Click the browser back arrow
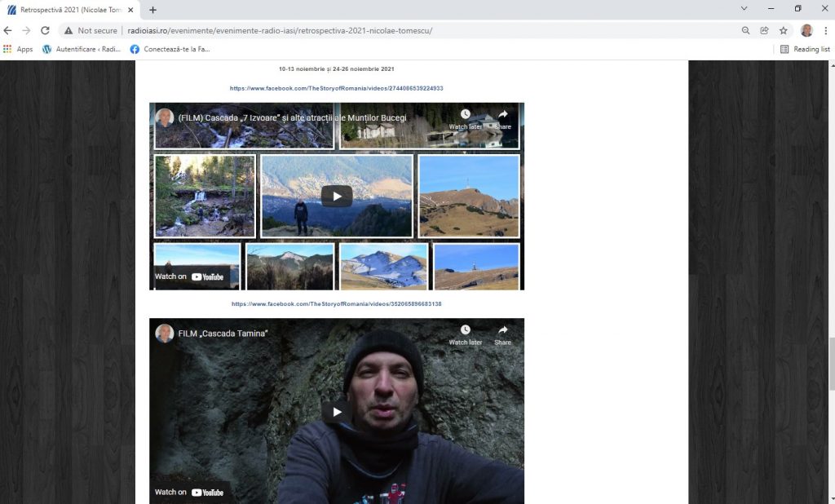The width and height of the screenshot is (835, 504). tap(8, 30)
